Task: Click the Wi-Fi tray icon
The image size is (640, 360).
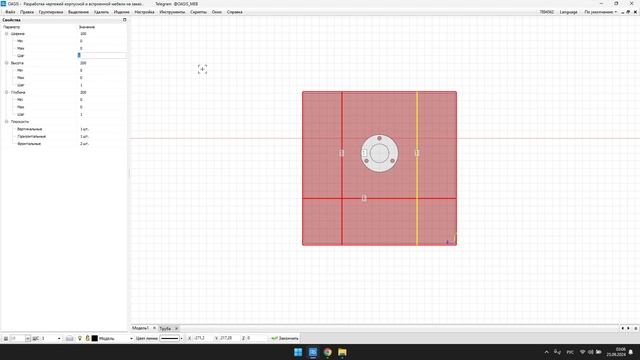Action: tap(583, 352)
